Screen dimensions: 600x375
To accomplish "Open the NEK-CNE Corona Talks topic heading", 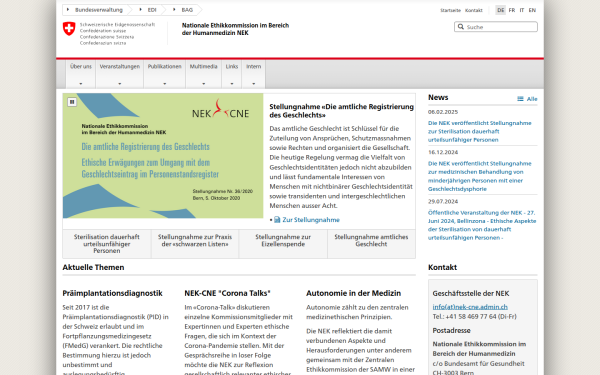I will pos(227,293).
